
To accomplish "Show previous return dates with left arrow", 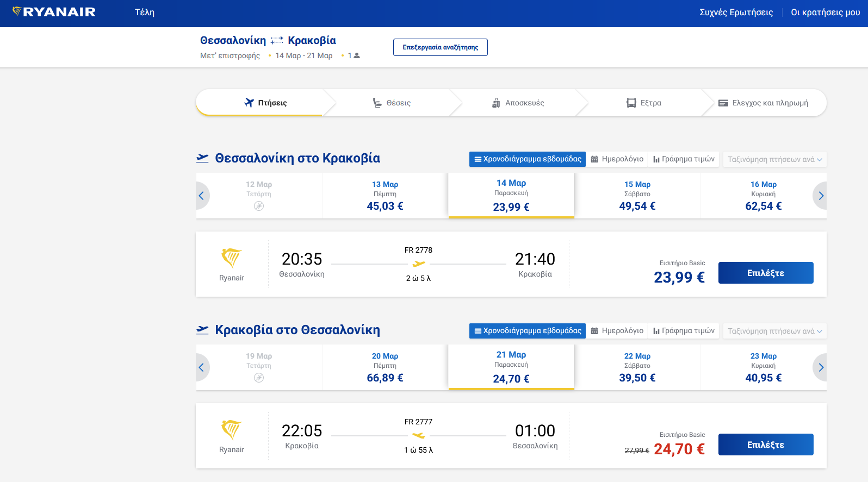I will (202, 367).
